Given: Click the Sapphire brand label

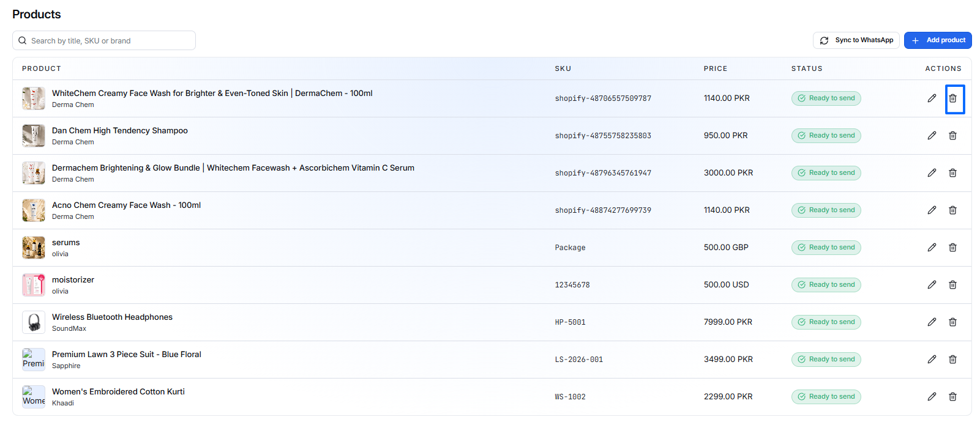Looking at the screenshot, I should (x=66, y=366).
